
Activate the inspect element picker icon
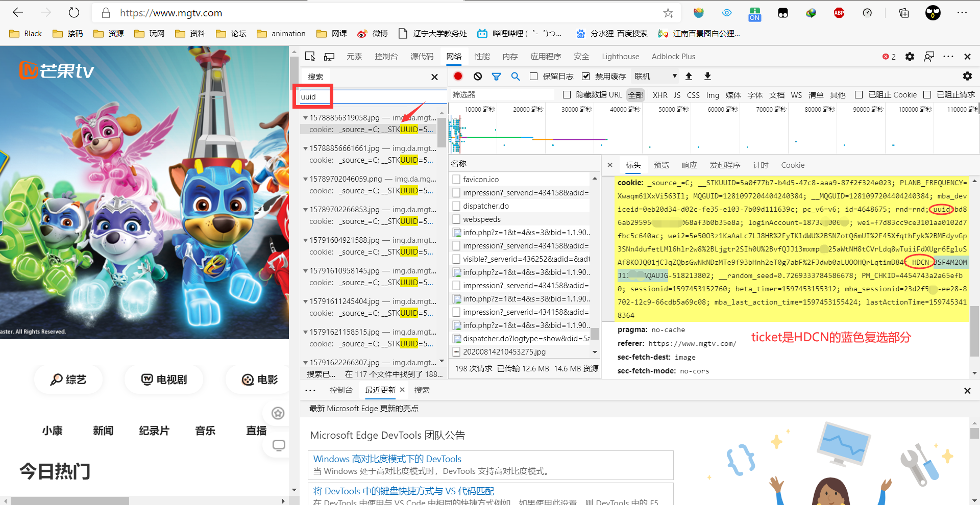pos(310,57)
